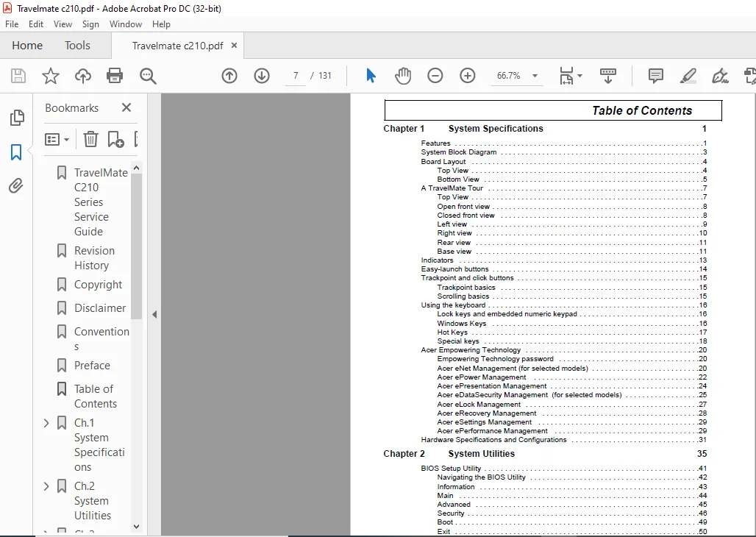Toggle the Bookmarks panel icon
Screen dimensions: 756x537
(x=16, y=152)
